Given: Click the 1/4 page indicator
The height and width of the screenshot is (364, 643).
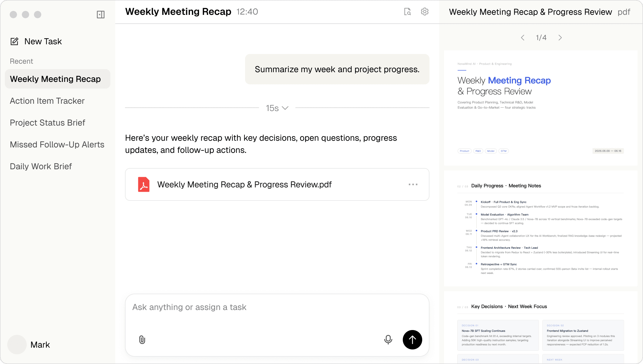Looking at the screenshot, I should (x=541, y=38).
